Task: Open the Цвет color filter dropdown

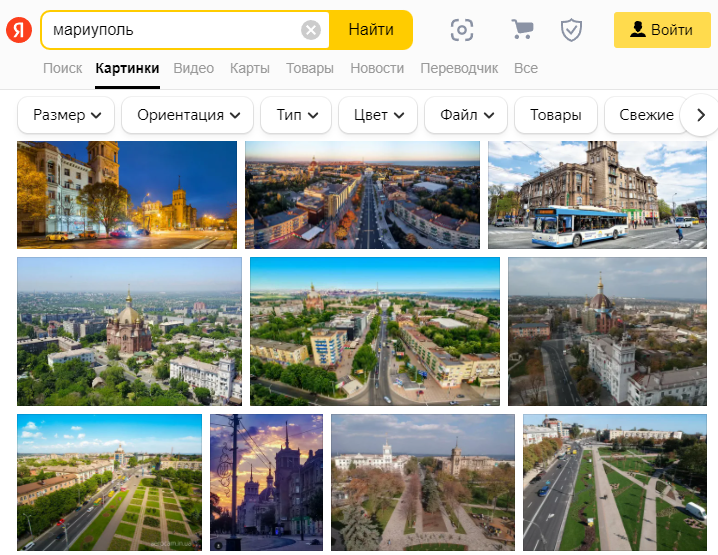Action: coord(377,115)
